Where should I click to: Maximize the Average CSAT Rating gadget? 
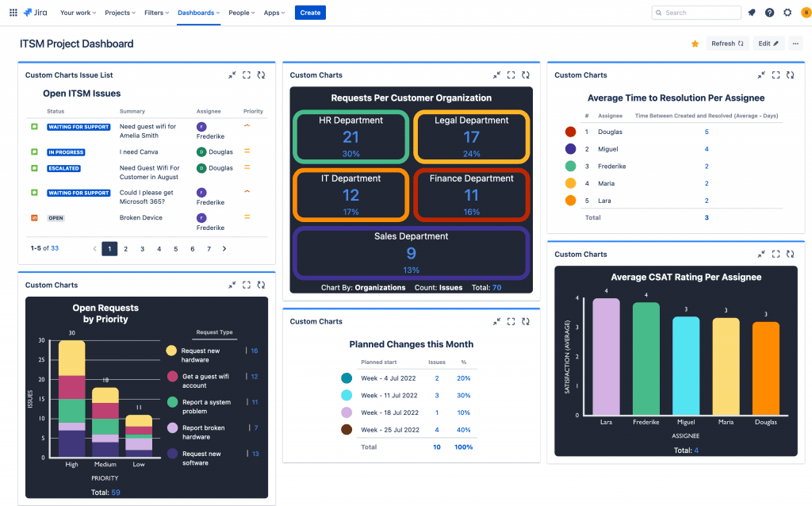tap(776, 255)
